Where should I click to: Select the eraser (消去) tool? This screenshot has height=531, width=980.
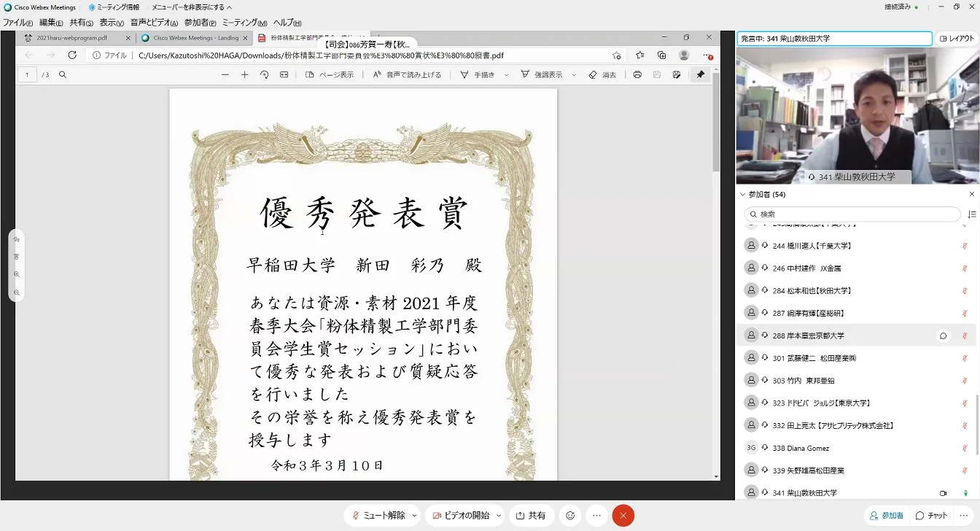(x=602, y=74)
